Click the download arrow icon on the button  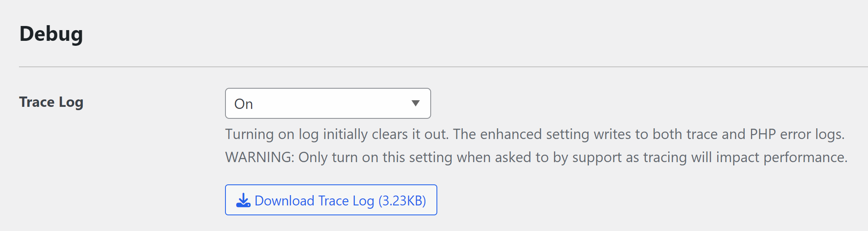[243, 200]
